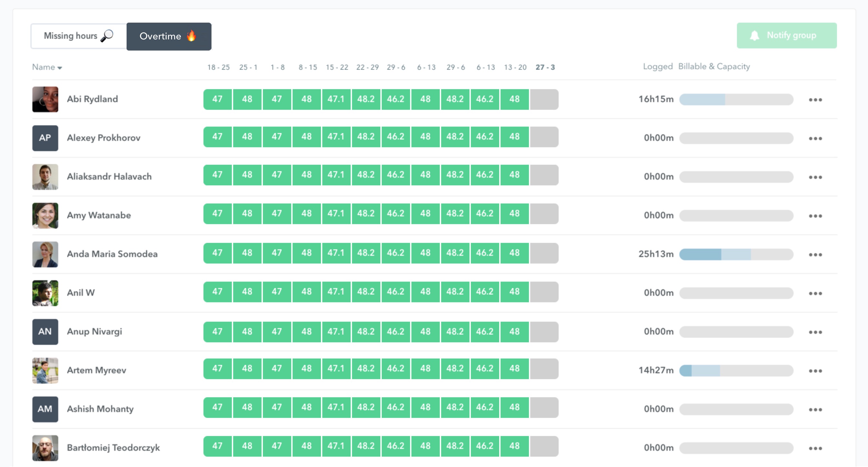Click Abi Rydland's first 47 overtime cell

[x=217, y=99]
